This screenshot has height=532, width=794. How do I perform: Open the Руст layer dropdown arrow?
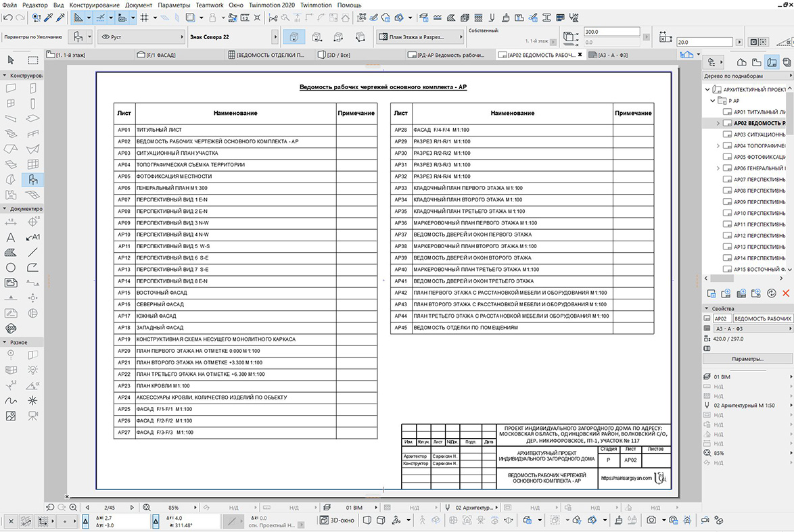(182, 37)
